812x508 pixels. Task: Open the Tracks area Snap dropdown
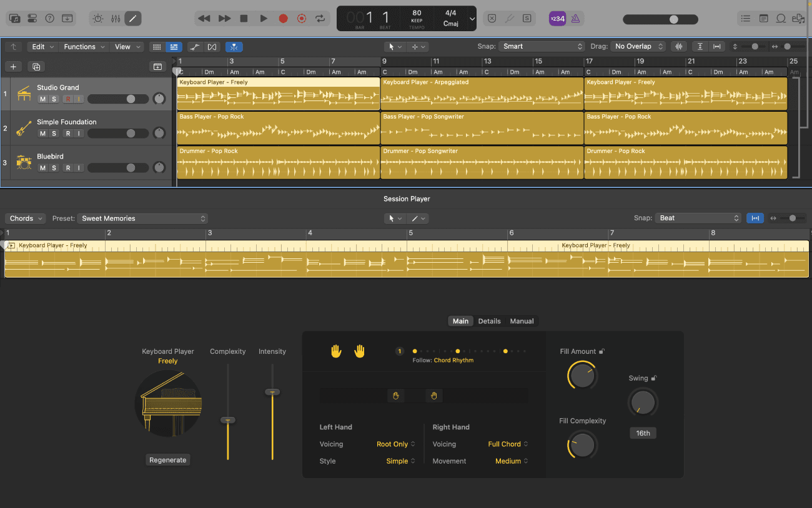tap(542, 46)
